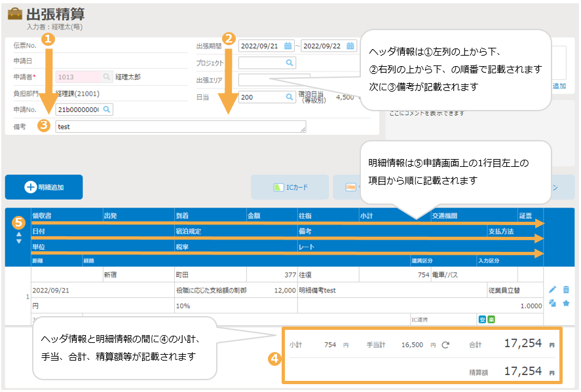Click the ICカード button
Screen dimensions: 581x392
point(290,187)
